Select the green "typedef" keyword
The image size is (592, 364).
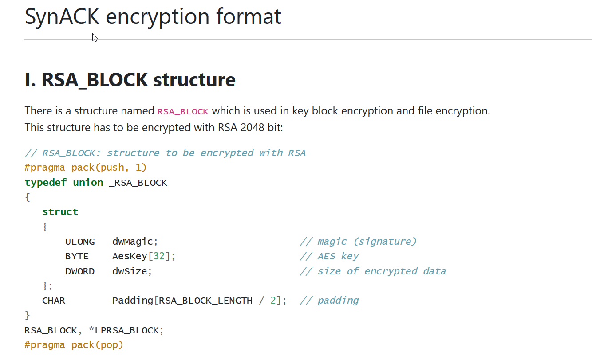click(x=46, y=183)
